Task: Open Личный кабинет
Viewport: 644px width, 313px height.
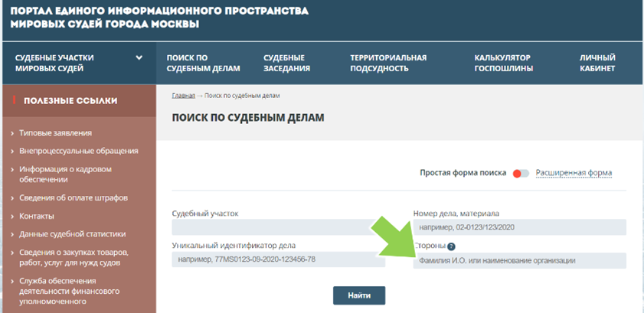Action: [597, 63]
